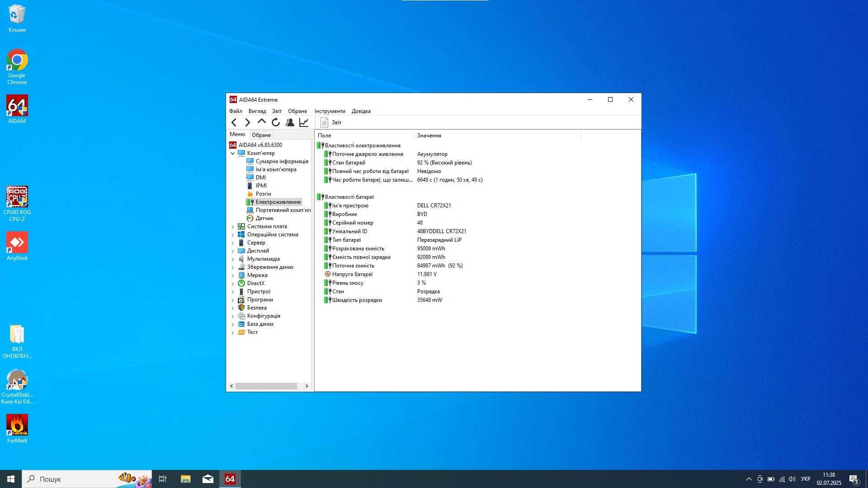Click the user silhouette icon in the toolbar
This screenshot has height=488, width=868.
(290, 122)
